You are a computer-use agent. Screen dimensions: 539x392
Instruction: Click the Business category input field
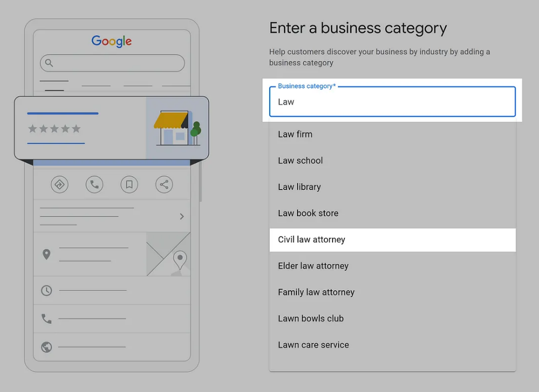point(392,101)
